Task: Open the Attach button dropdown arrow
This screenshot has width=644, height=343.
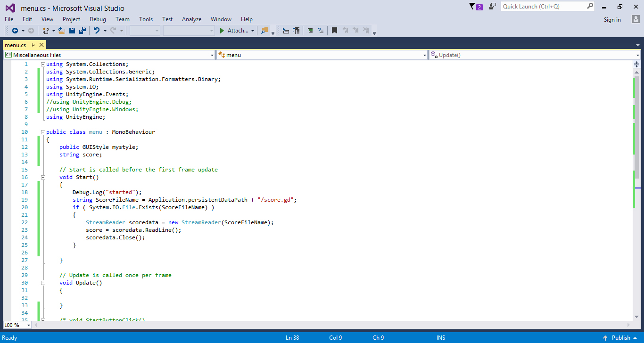Action: (x=253, y=31)
